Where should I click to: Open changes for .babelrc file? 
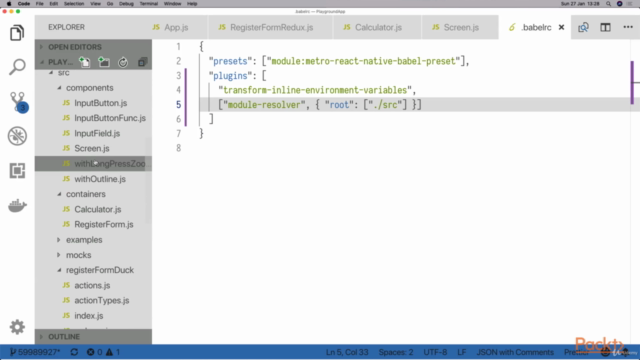(x=583, y=27)
